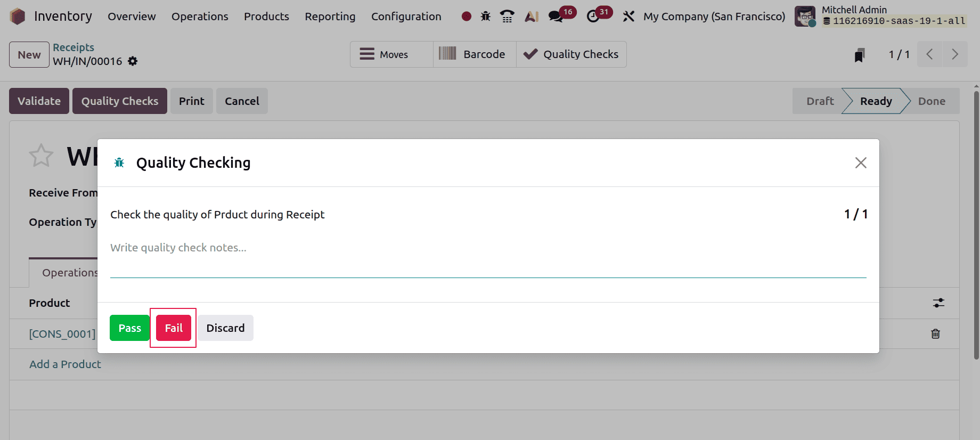Open the [CONS_0001] product line

(x=62, y=334)
